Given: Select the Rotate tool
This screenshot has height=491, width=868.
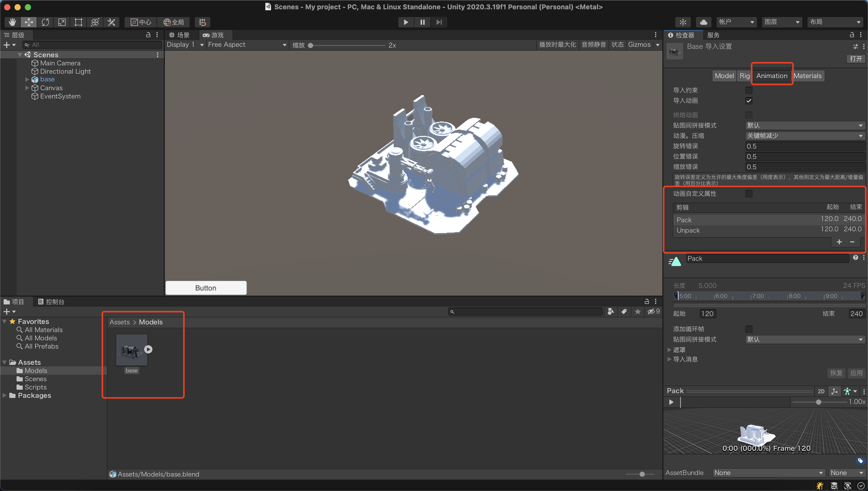Looking at the screenshot, I should pos(45,22).
